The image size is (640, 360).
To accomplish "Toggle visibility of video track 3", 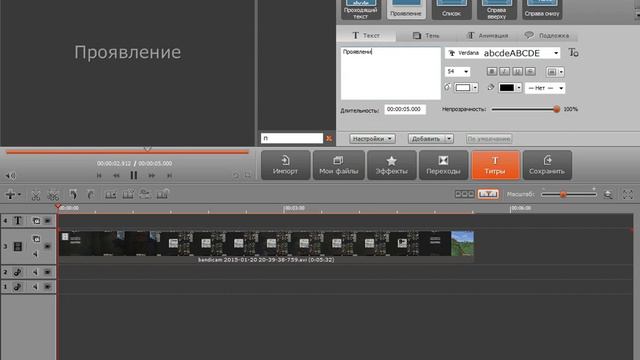I will (48, 247).
